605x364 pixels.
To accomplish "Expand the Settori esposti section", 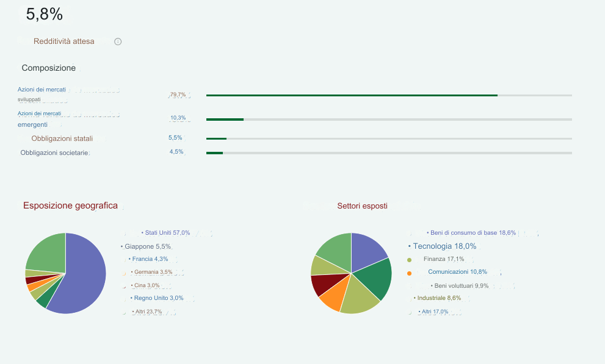I will point(361,205).
